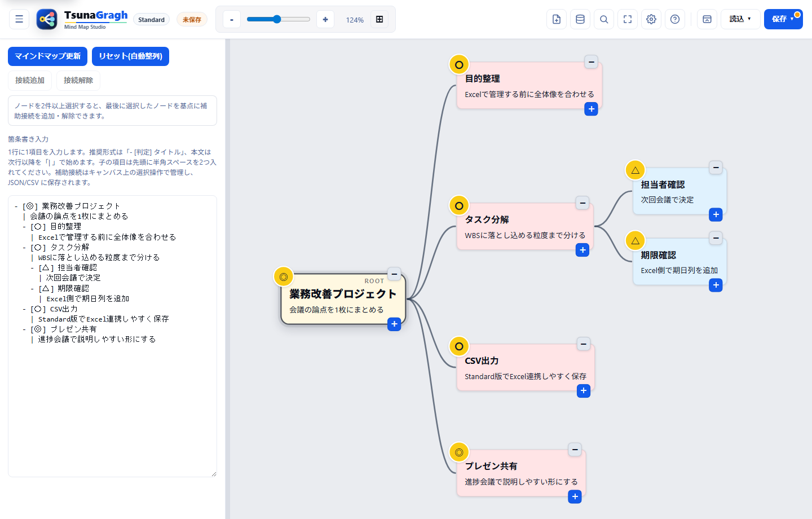The height and width of the screenshot is (519, 812).
Task: Select the CSV出力 node title
Action: [x=482, y=360]
